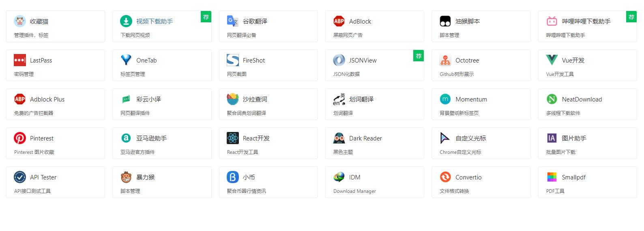Click the 亚马逊助手 teal a icon
The height and width of the screenshot is (231, 644).
tap(126, 138)
